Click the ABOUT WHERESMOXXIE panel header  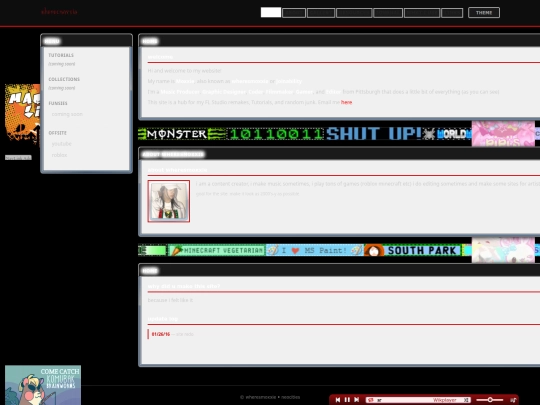339,154
